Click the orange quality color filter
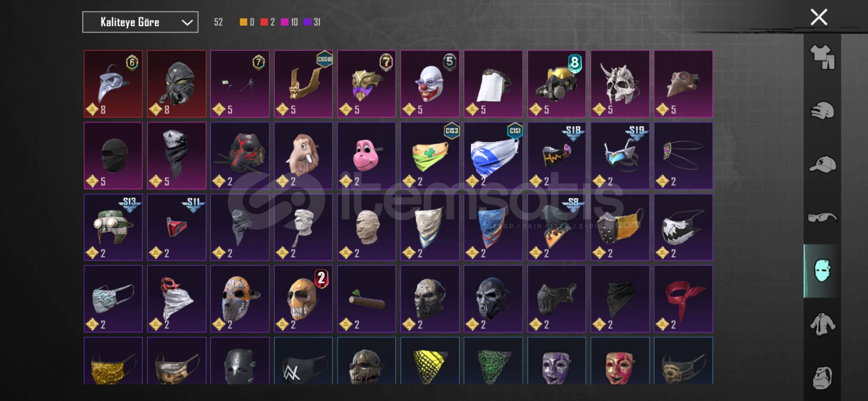This screenshot has height=401, width=868. tap(243, 22)
